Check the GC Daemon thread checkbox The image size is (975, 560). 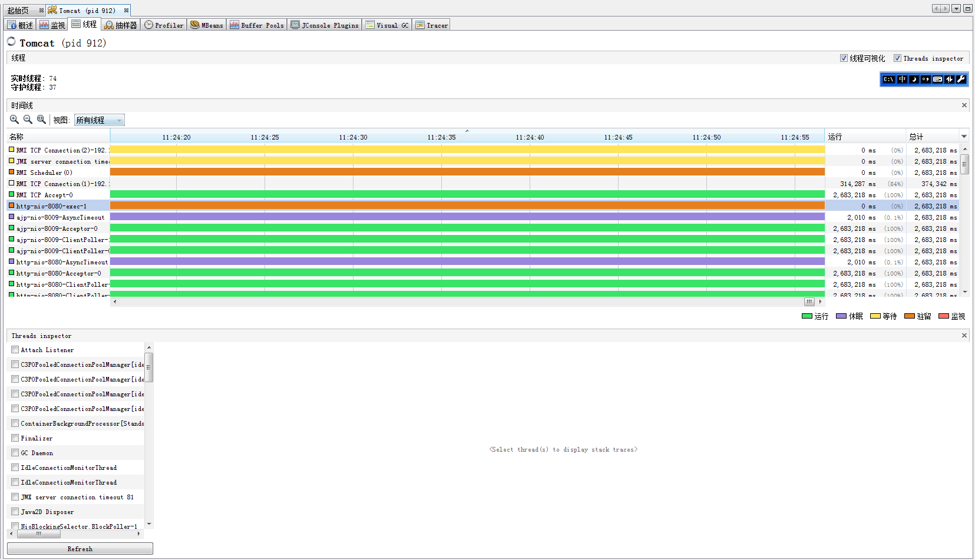pos(15,453)
